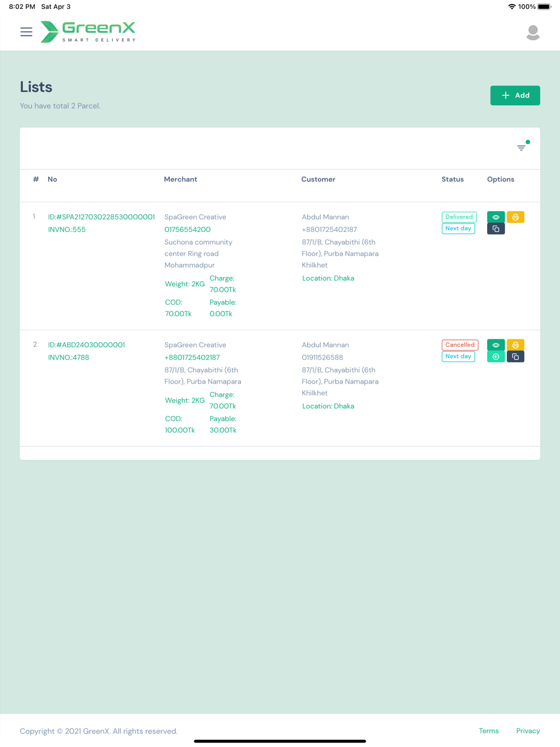
Task: Duplicate parcel INVNO:4788
Action: click(516, 357)
